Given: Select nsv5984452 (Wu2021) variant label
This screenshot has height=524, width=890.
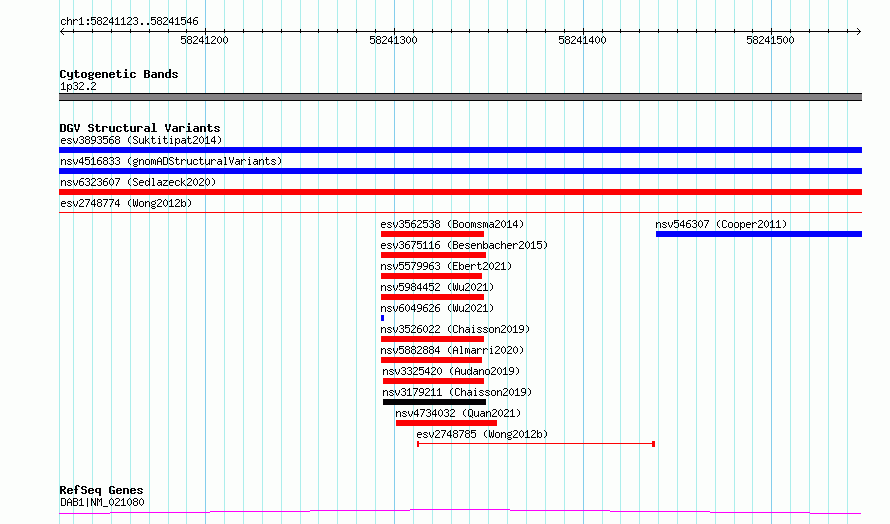Looking at the screenshot, I should click(x=437, y=287).
